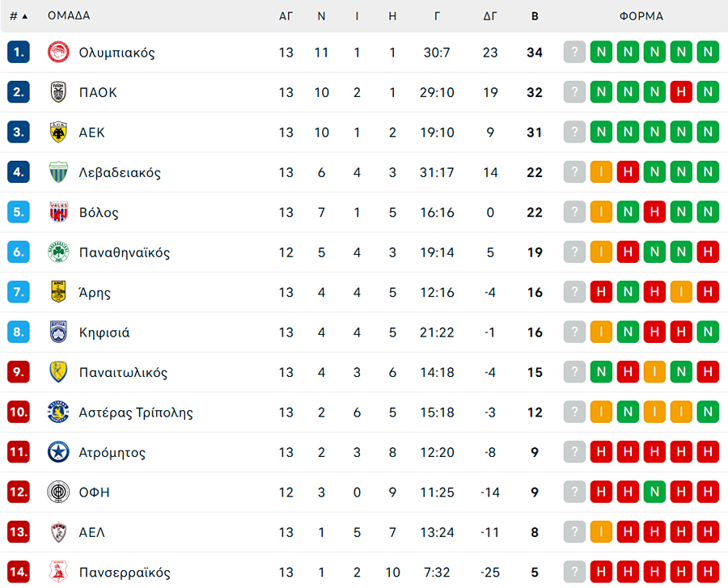728x588 pixels.
Task: Open the Πανσερραϊκός team name link
Action: (125, 573)
